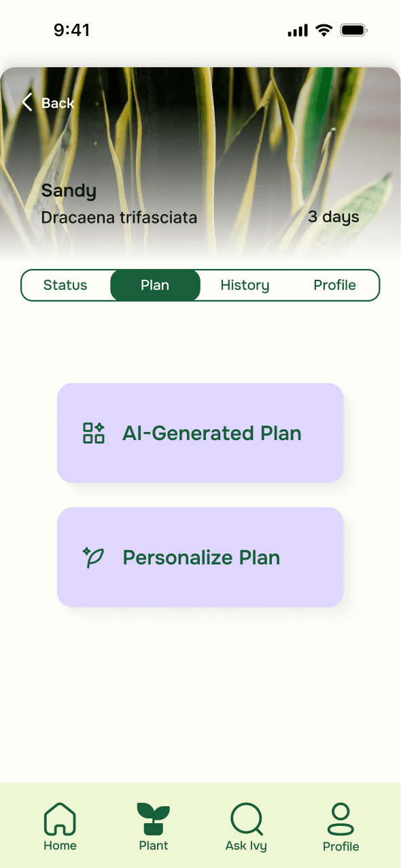Tap the plant name Sandy

click(x=69, y=191)
